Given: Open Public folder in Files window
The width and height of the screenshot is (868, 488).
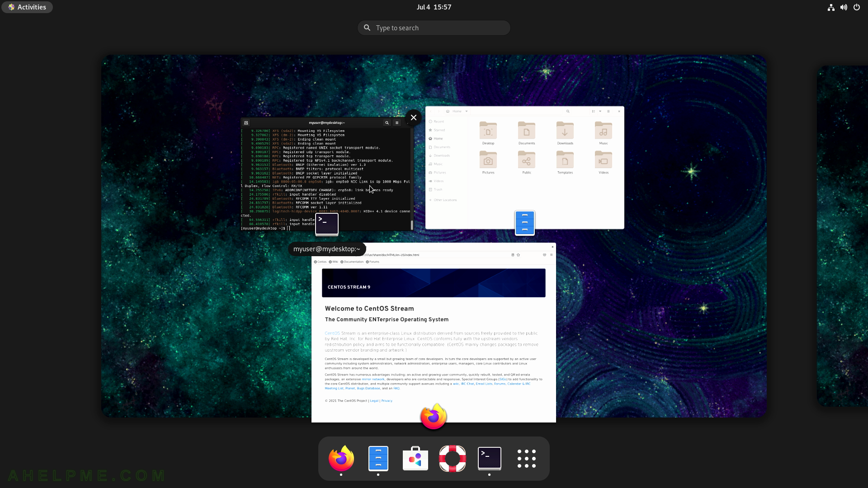Looking at the screenshot, I should coord(527,162).
